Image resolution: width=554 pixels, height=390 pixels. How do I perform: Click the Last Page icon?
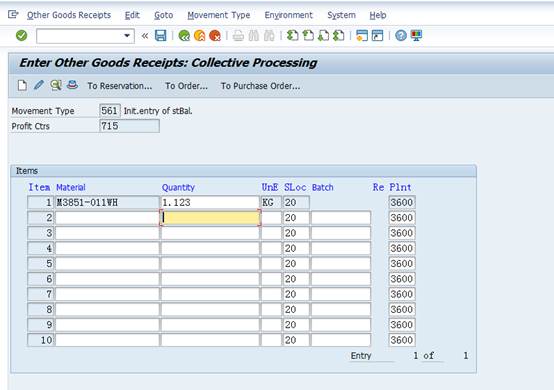[x=339, y=35]
